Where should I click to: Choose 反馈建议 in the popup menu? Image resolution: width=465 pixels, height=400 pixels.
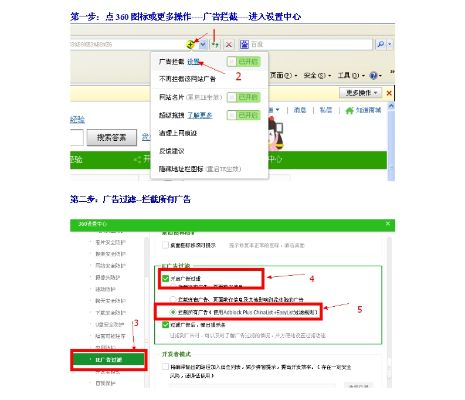[x=172, y=151]
